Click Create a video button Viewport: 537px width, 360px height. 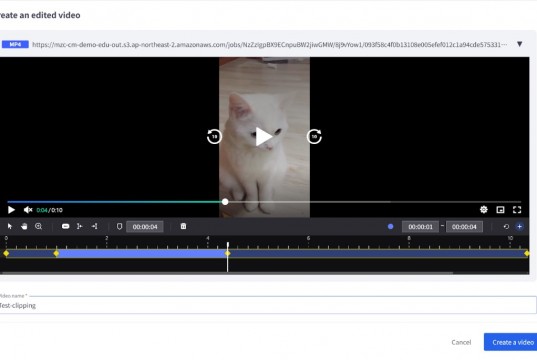pos(512,342)
